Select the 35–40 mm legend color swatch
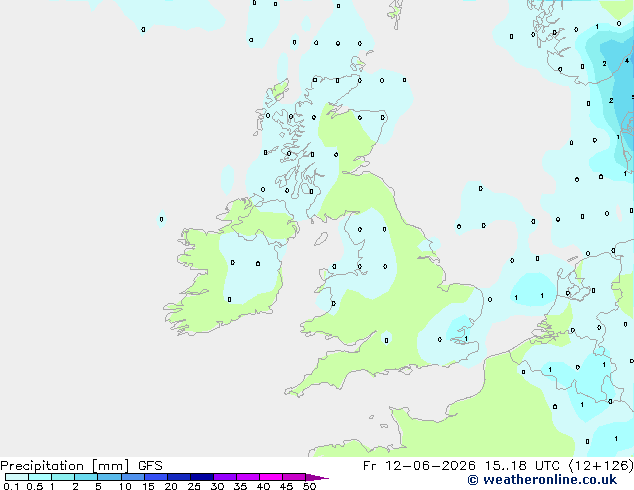 pos(247,477)
